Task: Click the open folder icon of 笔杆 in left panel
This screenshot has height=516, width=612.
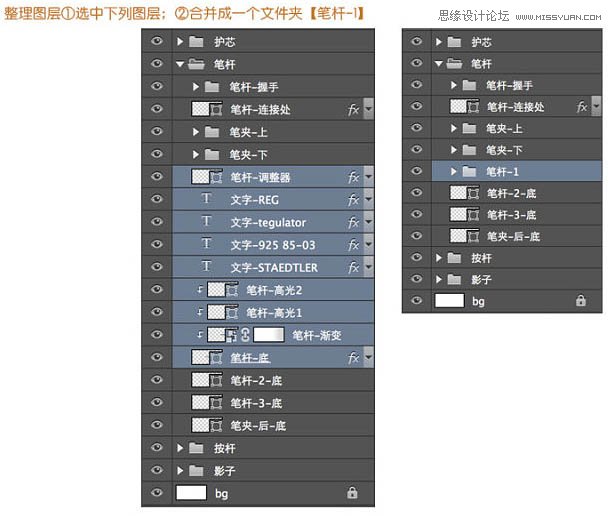Action: pos(196,64)
